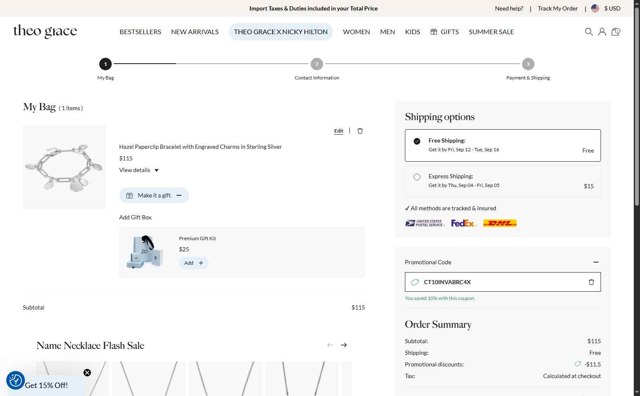Screen dimensions: 640x396
Task: Open Kids menu
Action: [412, 32]
